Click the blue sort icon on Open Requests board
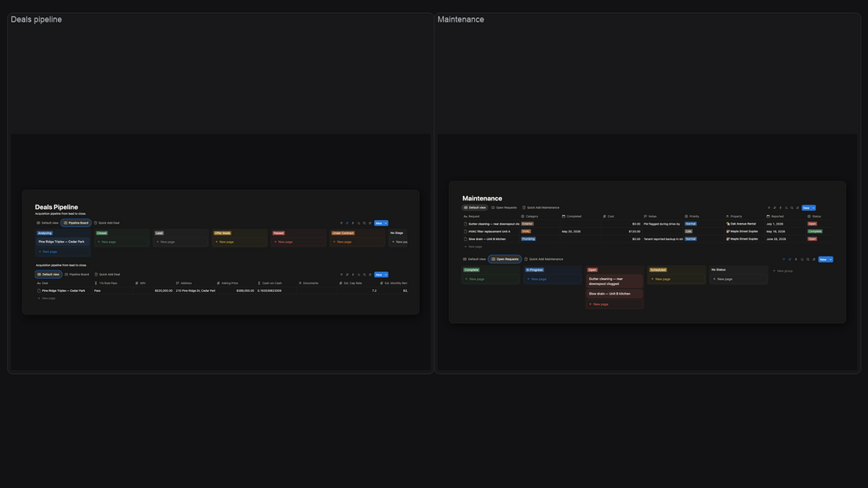The height and width of the screenshot is (488, 868). (x=790, y=259)
